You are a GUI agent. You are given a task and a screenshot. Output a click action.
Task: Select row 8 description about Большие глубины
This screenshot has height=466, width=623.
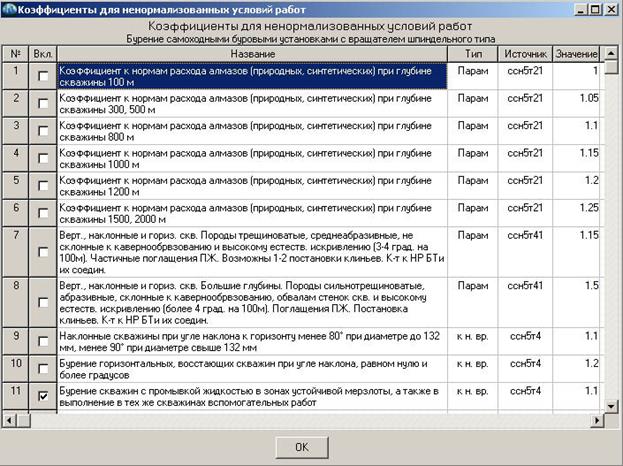point(252,303)
